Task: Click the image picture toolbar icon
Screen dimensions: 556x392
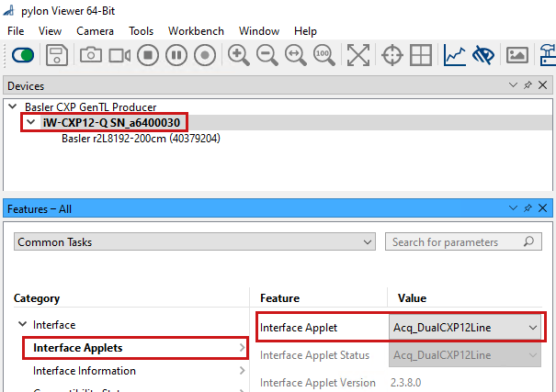Action: point(517,55)
